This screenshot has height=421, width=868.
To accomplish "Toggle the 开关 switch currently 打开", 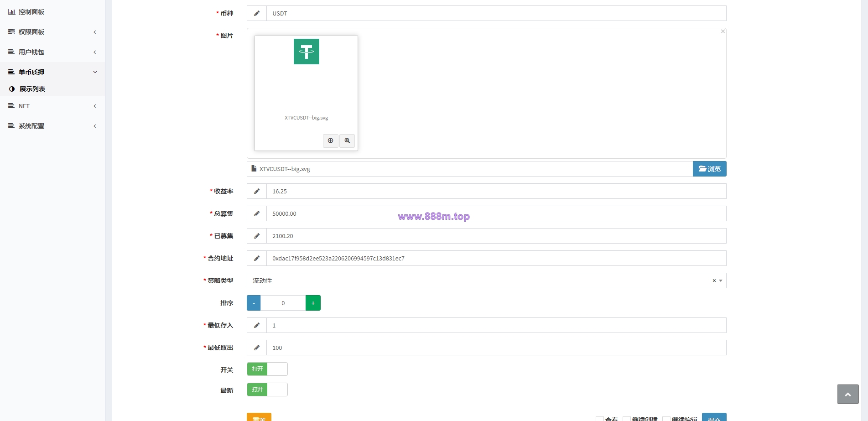I will 267,369.
